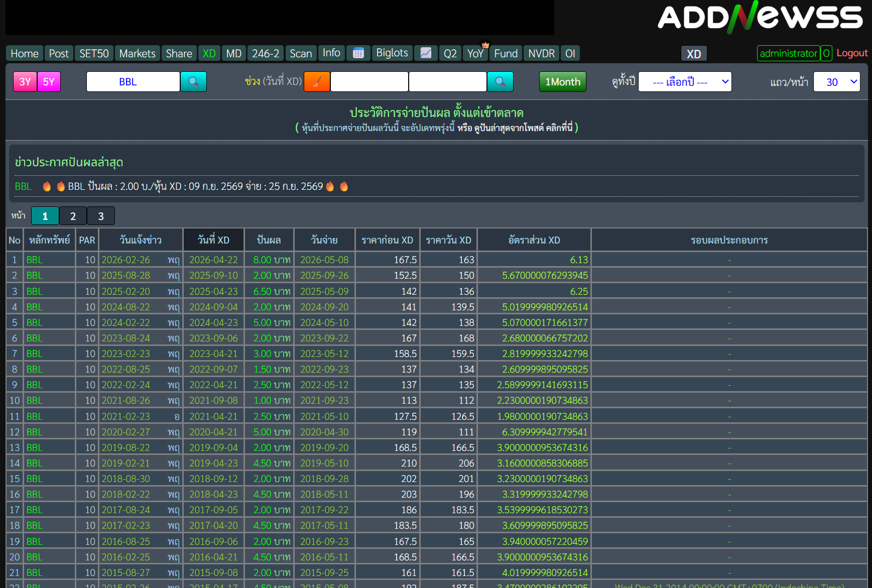Click the end date XD input field
This screenshot has width=872, height=588.
pos(448,82)
